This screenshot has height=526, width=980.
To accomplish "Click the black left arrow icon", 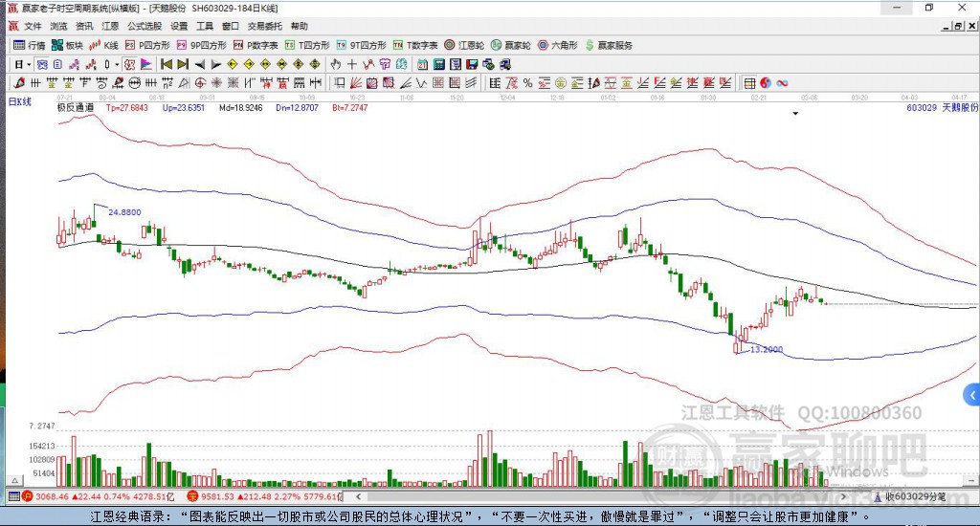I will tap(199, 64).
